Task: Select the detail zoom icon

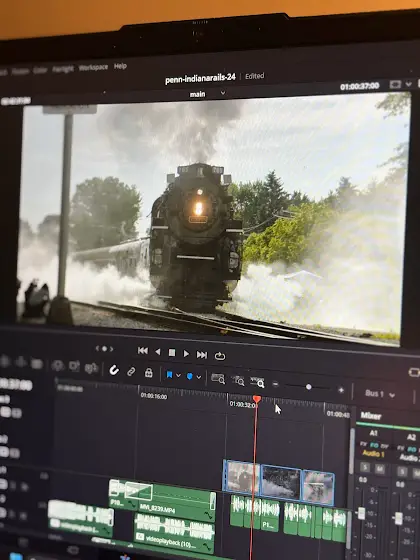Action: [238, 380]
